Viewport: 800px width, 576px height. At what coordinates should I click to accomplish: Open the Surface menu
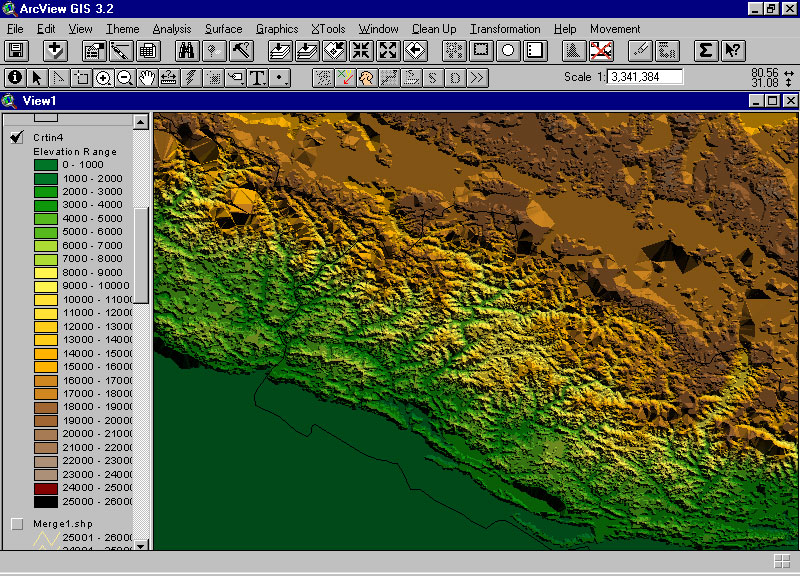coord(223,29)
